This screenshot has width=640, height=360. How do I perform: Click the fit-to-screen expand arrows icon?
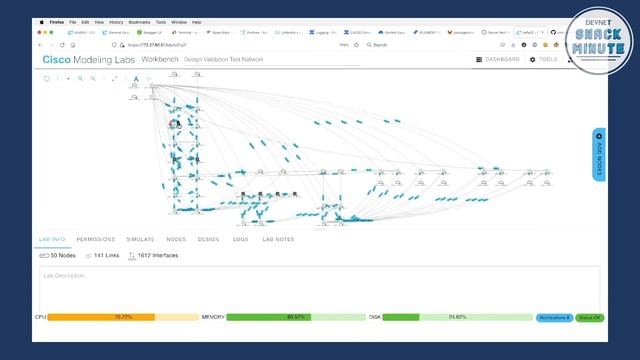114,78
